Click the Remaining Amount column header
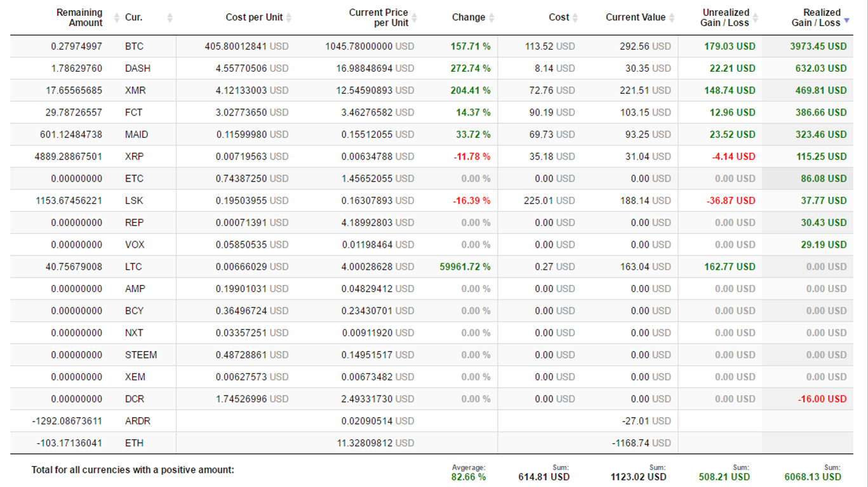This screenshot has width=868, height=487. pyautogui.click(x=79, y=18)
